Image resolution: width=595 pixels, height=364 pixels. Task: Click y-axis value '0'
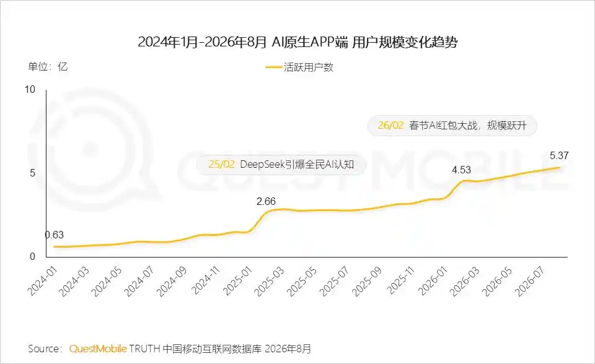[x=32, y=257]
